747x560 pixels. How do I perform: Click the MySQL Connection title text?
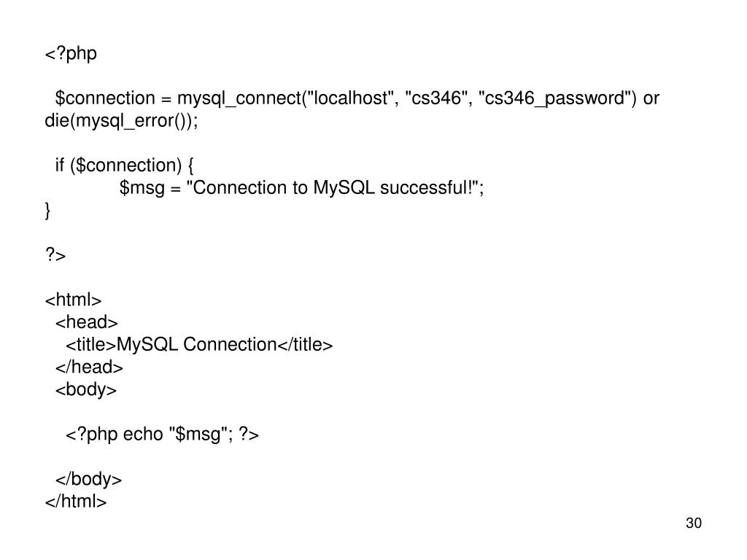tap(197, 344)
